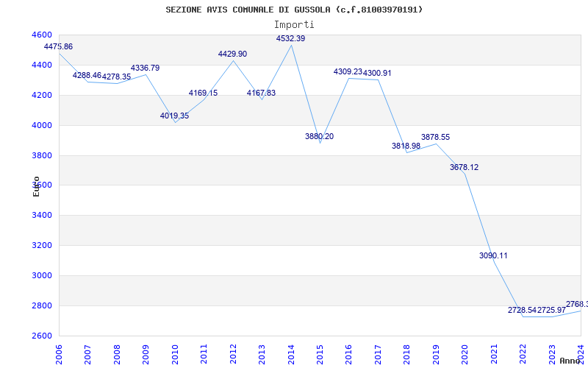Click the 2007 year label on x-axis
Viewport: 588px width, 368px height.
pos(87,355)
